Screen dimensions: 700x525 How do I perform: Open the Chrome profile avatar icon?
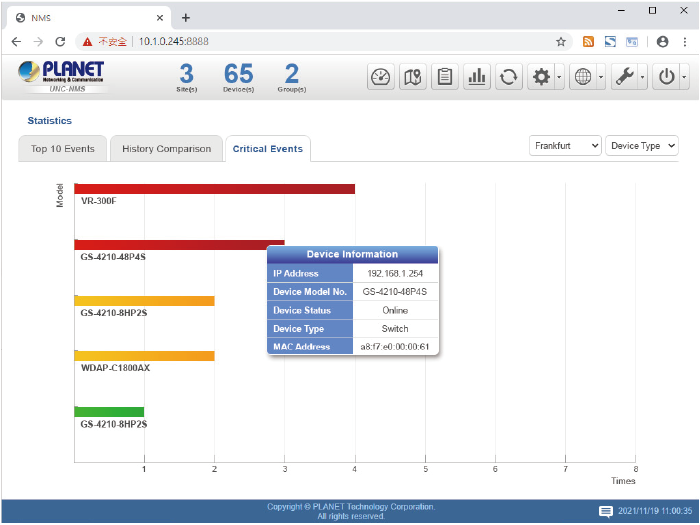pyautogui.click(x=662, y=42)
